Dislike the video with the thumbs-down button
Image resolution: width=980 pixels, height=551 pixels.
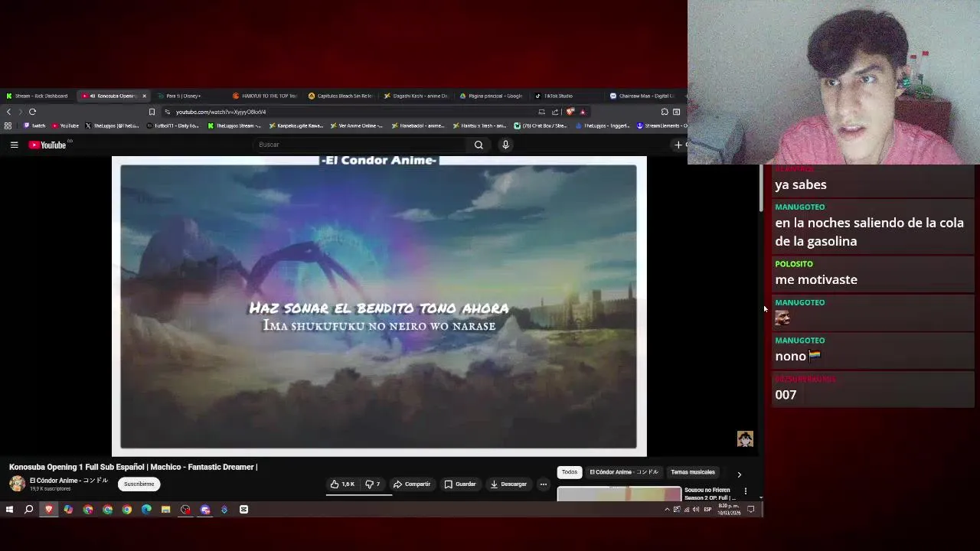(x=373, y=484)
